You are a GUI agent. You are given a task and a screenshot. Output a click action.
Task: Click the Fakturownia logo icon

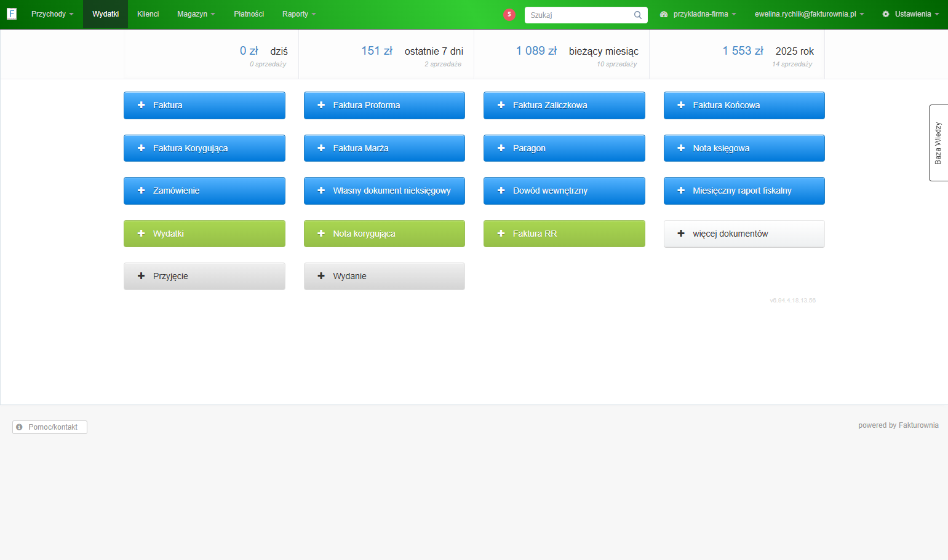[x=12, y=14]
